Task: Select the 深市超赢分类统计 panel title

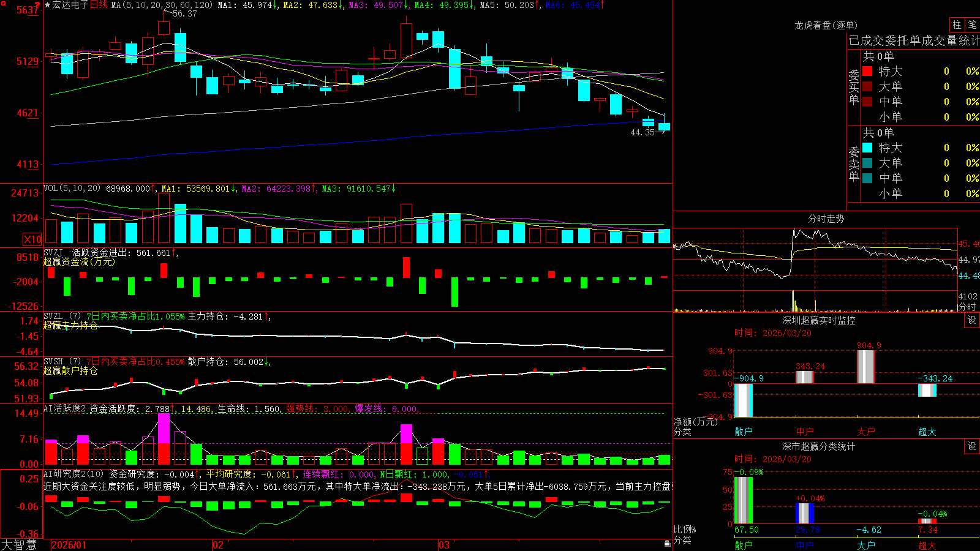Action: pos(819,446)
